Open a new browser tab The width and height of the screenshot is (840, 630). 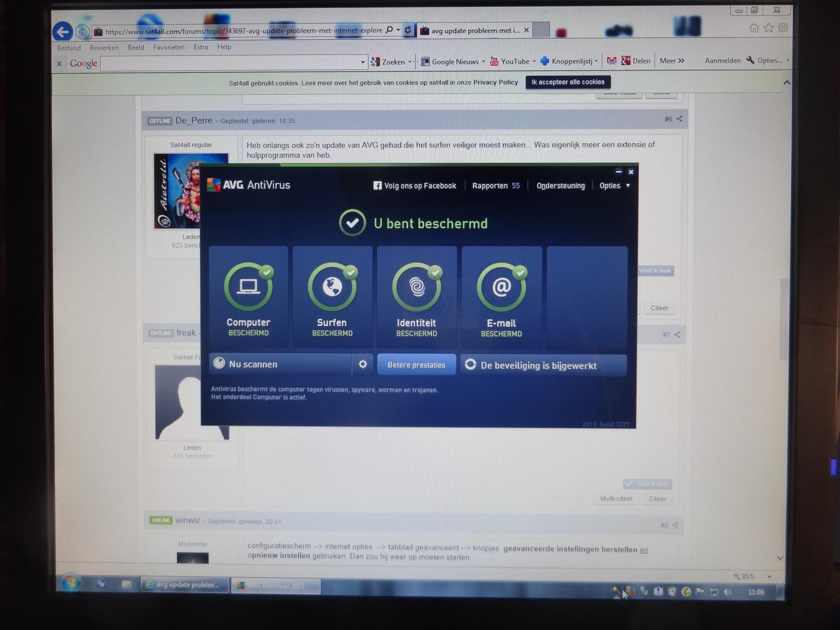(541, 30)
